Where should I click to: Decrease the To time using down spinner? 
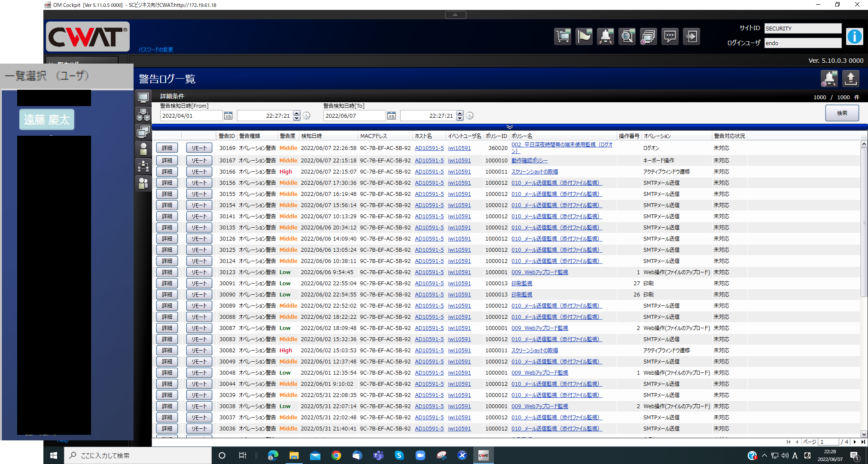point(460,118)
